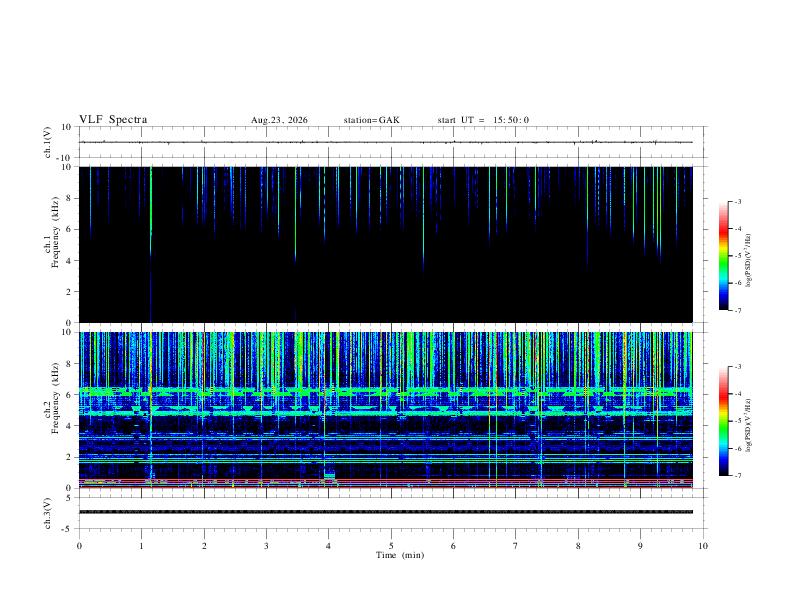
Task: Click the red low-frequency band in ch.2
Action: pyautogui.click(x=386, y=480)
